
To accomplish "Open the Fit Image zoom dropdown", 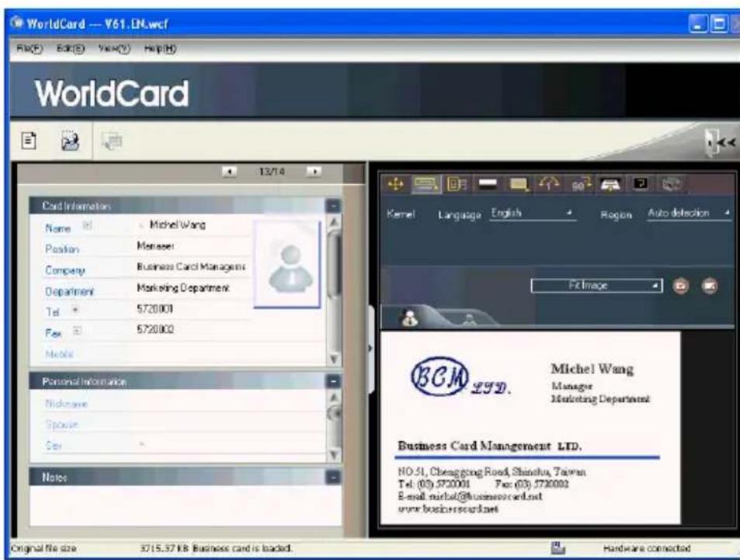I will pos(596,286).
